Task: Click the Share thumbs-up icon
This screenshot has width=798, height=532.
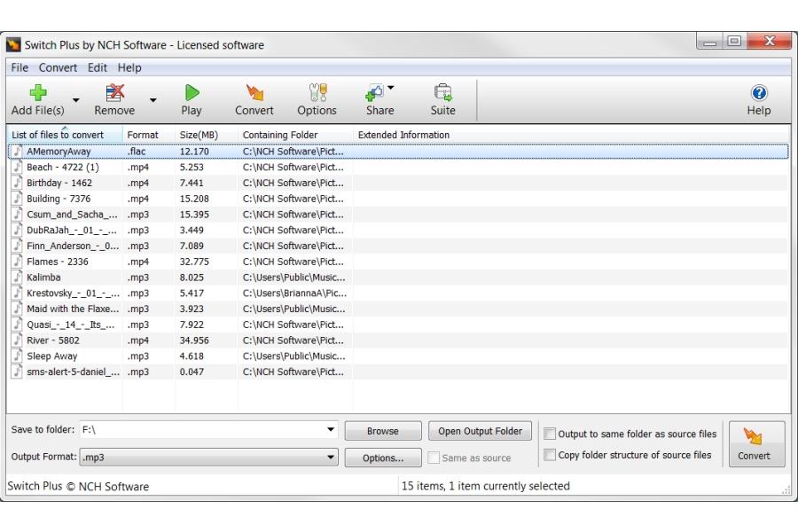Action: pyautogui.click(x=374, y=92)
